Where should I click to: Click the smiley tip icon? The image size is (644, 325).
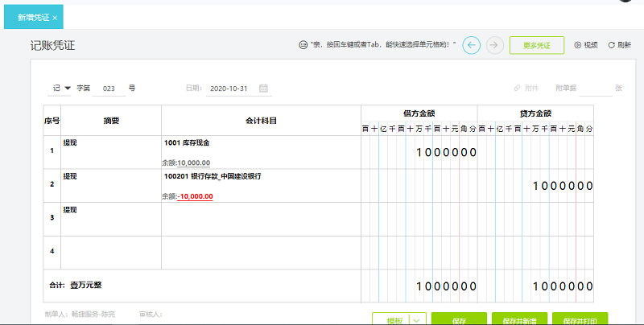tap(303, 45)
